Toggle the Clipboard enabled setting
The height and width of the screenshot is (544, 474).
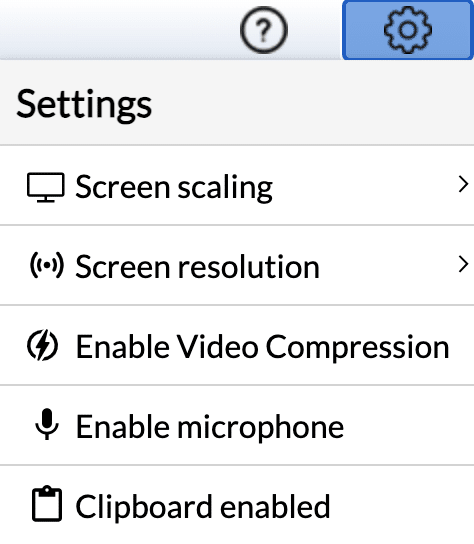(237, 505)
